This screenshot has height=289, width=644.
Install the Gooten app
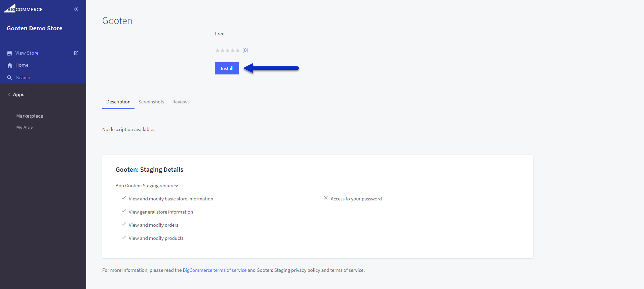coord(227,68)
